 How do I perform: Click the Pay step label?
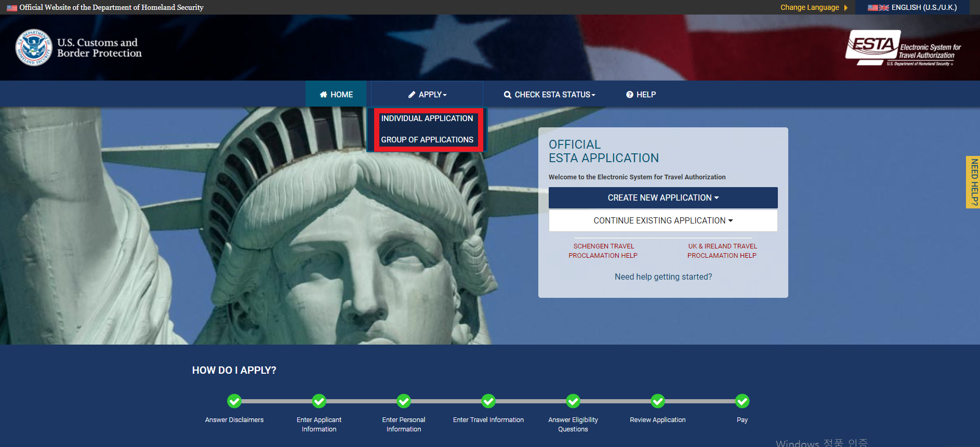click(x=743, y=420)
